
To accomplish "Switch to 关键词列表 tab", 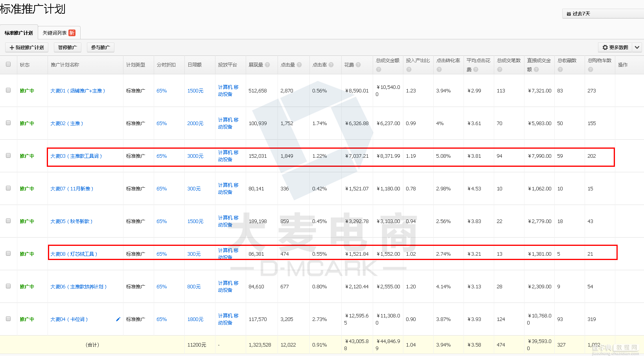I will coord(59,33).
